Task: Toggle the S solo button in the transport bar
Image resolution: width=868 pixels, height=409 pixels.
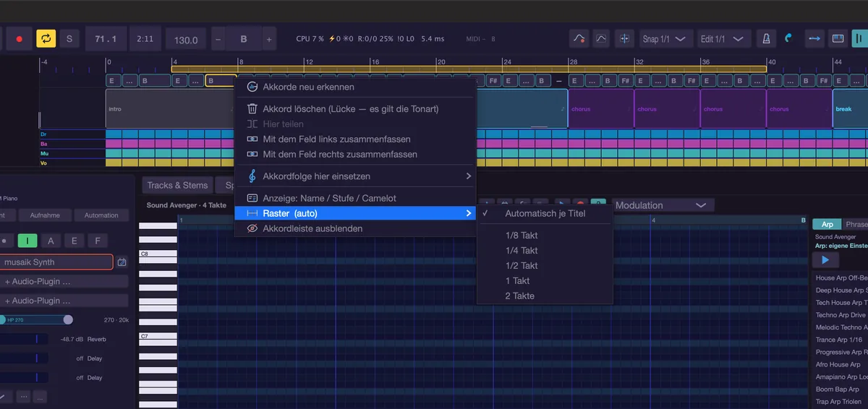Action: pos(69,39)
